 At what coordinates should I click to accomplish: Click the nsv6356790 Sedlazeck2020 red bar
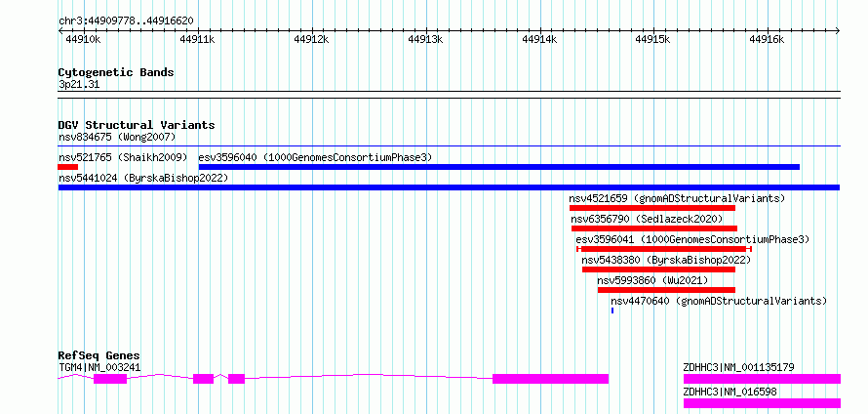click(654, 228)
